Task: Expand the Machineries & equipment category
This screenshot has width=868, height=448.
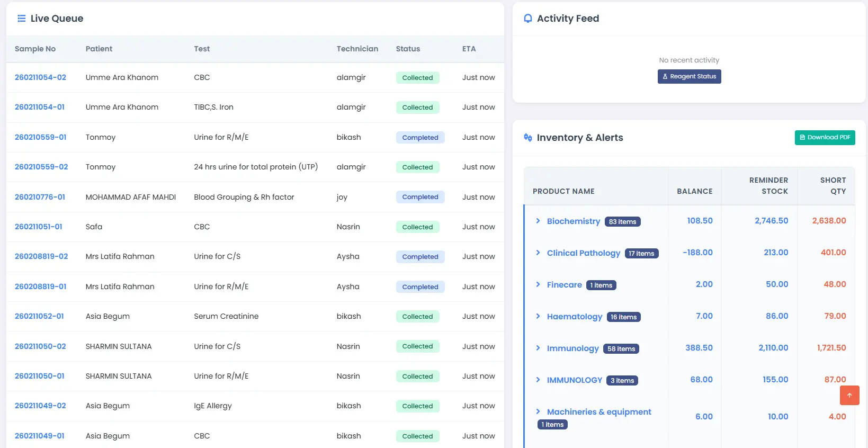Action: (x=538, y=411)
